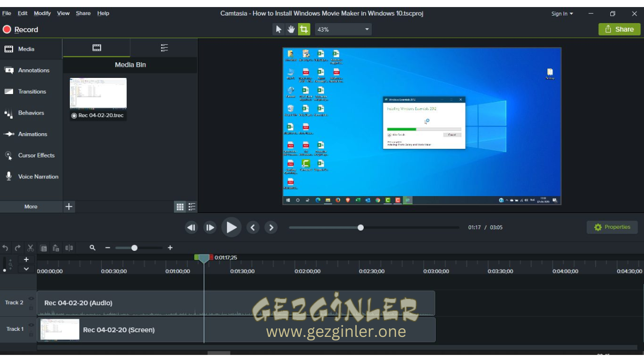Expand the More tools list
The image size is (644, 362).
click(x=31, y=207)
